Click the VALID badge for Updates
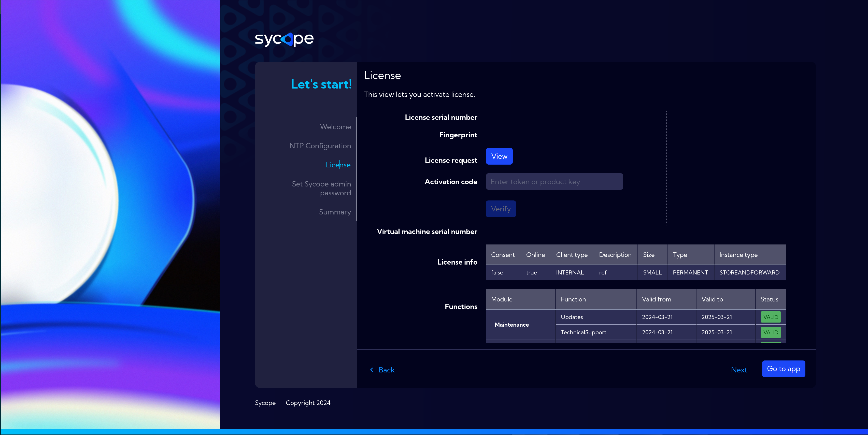This screenshot has width=868, height=435. (x=771, y=317)
